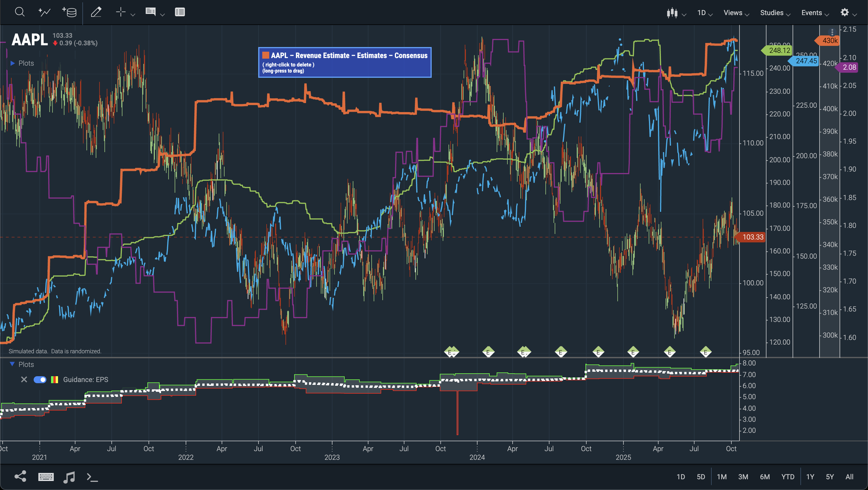868x490 pixels.
Task: Click the crosshair tool icon
Action: point(121,12)
